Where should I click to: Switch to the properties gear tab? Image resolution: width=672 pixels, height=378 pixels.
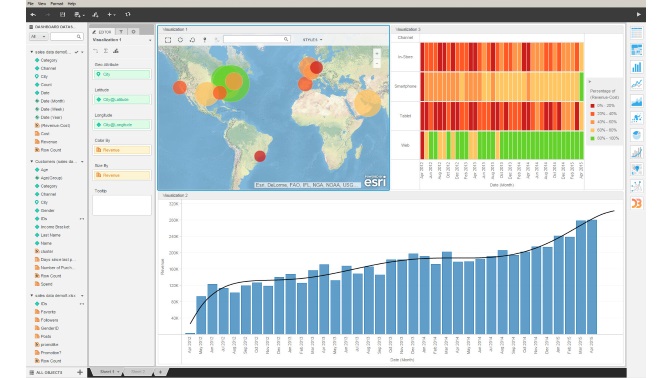click(133, 32)
